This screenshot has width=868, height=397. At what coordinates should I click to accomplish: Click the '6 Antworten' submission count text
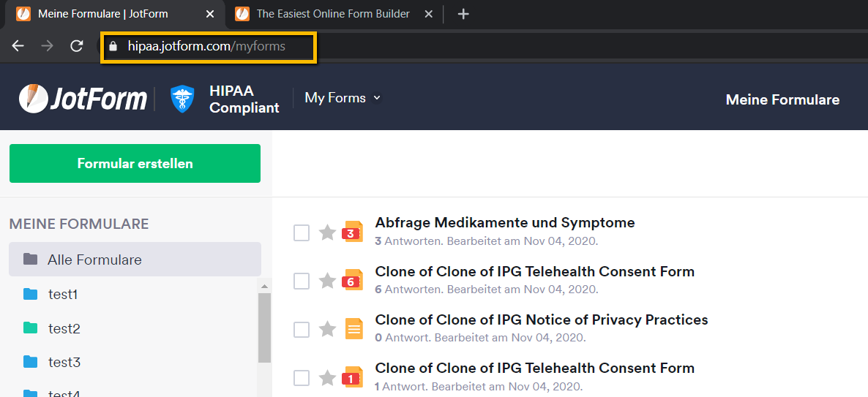[x=408, y=290]
